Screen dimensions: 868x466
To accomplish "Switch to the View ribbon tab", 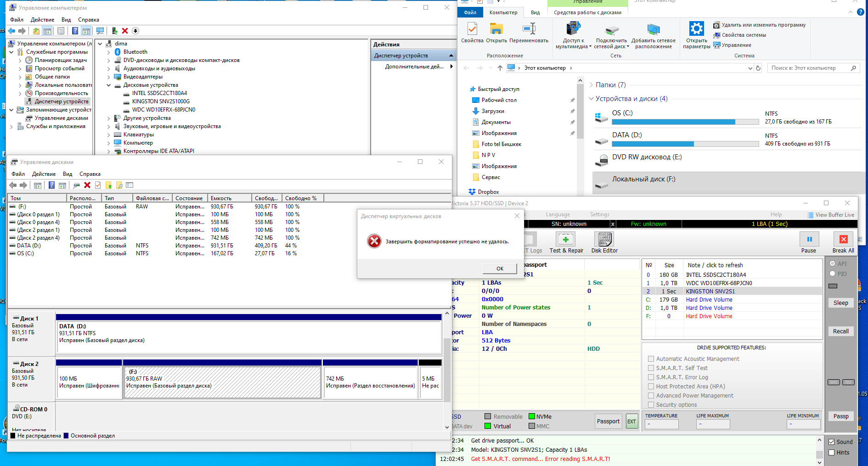I will tap(535, 12).
